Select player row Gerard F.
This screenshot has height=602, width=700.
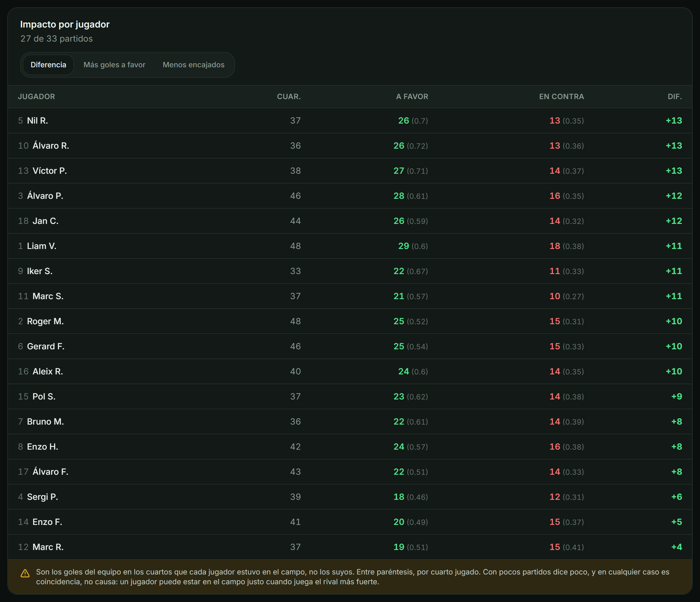coord(350,346)
